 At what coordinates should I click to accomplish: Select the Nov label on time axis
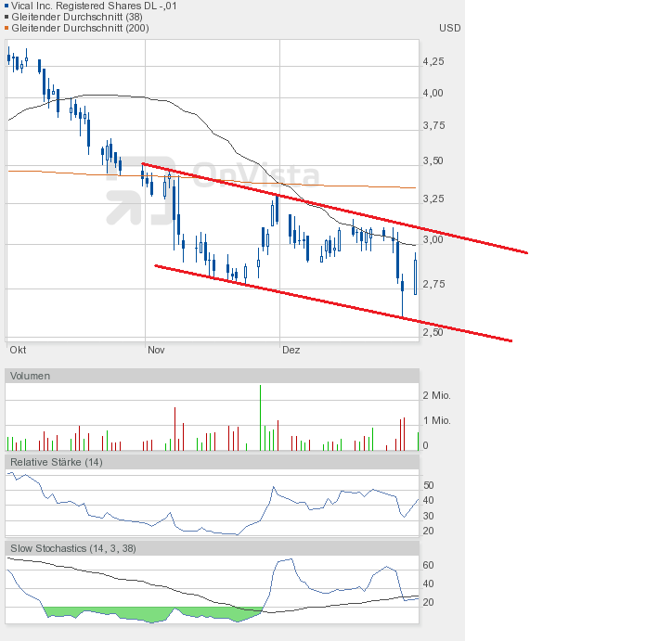156,351
